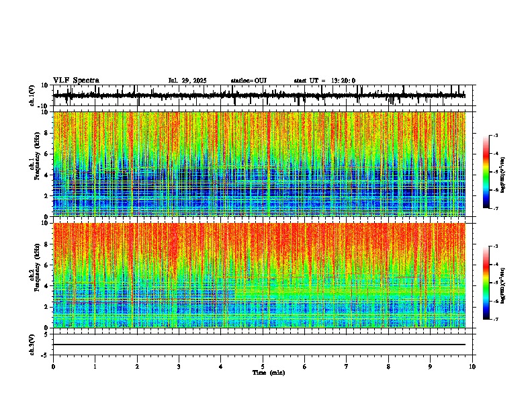
Task: Click the '-3' top value on ch.1 colorbar
Action: 495,135
